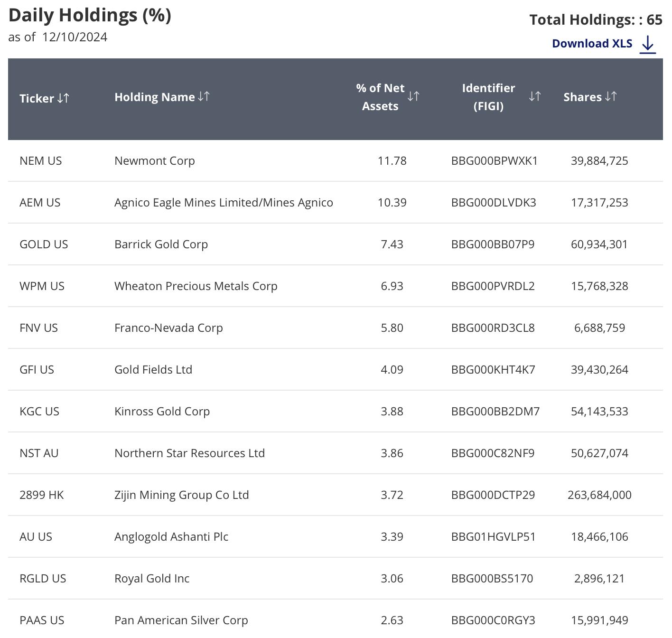Screen dimensions: 672x638
Task: Click FIGI identifier BBG000PVRDL2
Action: click(493, 286)
